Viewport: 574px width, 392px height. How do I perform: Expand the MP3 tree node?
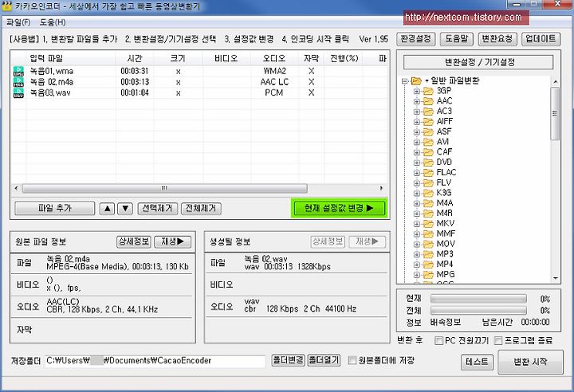(417, 254)
